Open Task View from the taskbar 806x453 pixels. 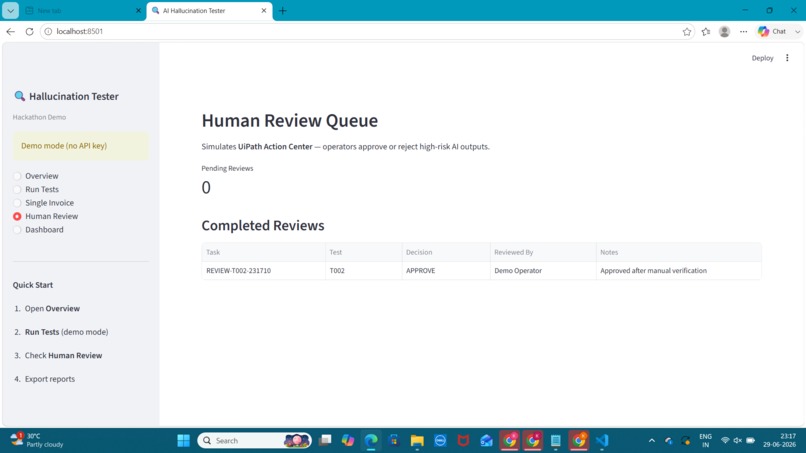click(x=325, y=441)
